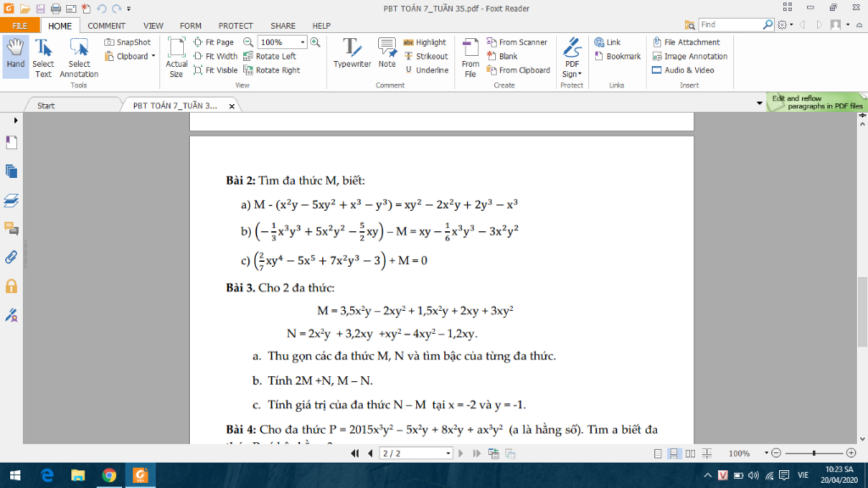Image resolution: width=868 pixels, height=488 pixels.
Task: Click Fit Width
Action: (215, 56)
